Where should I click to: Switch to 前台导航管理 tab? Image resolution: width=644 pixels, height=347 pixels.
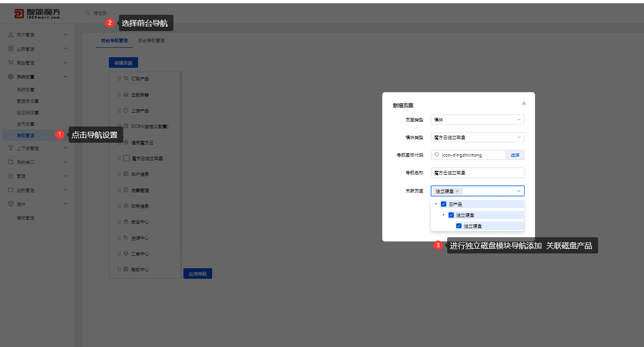pyautogui.click(x=114, y=41)
